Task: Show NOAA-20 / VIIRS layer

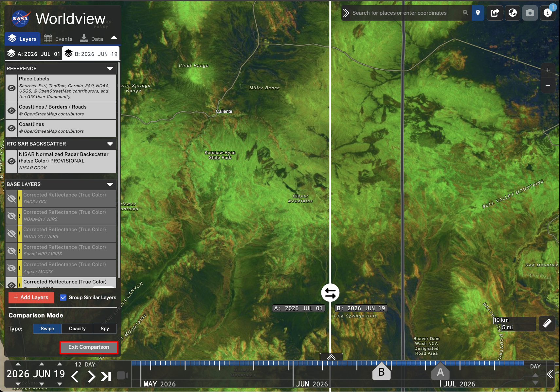Action: (11, 233)
